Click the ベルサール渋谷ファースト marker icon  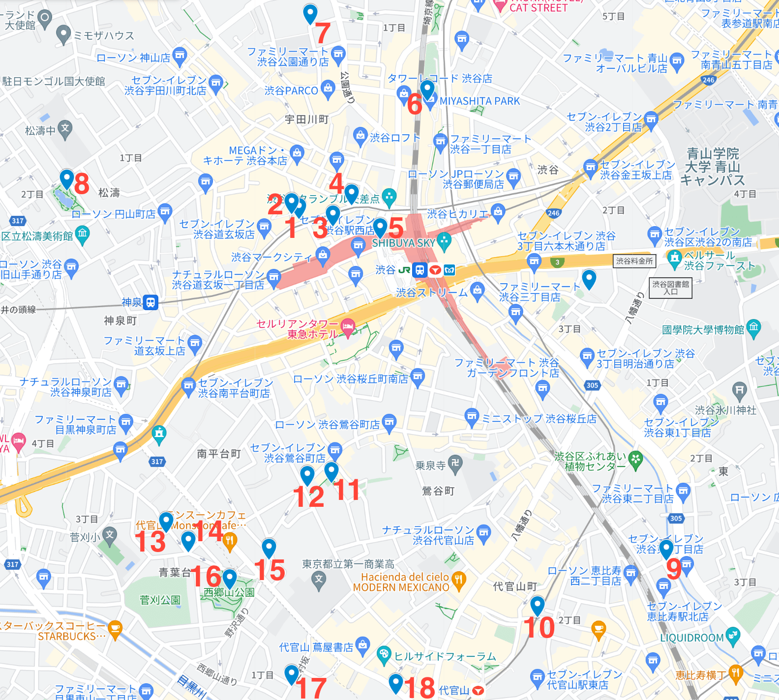pyautogui.click(x=675, y=259)
